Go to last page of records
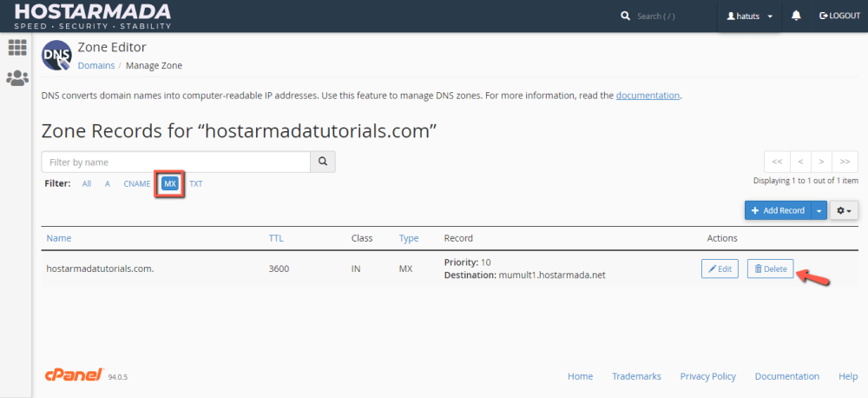Image resolution: width=868 pixels, height=398 pixels. (x=845, y=162)
